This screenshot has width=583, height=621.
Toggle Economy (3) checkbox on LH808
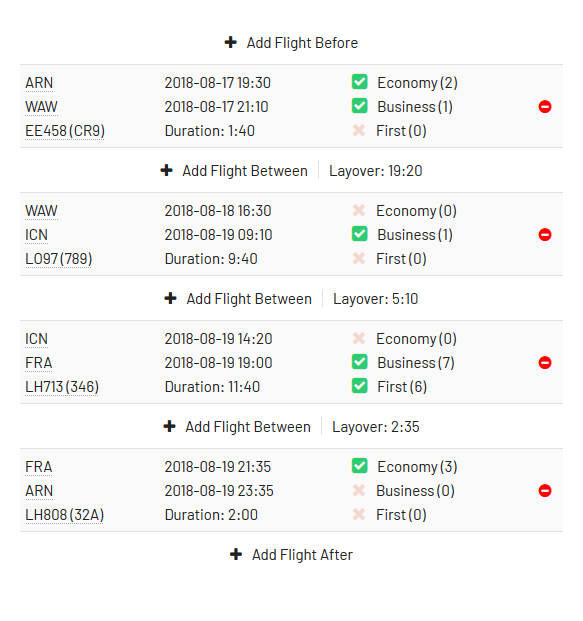360,466
